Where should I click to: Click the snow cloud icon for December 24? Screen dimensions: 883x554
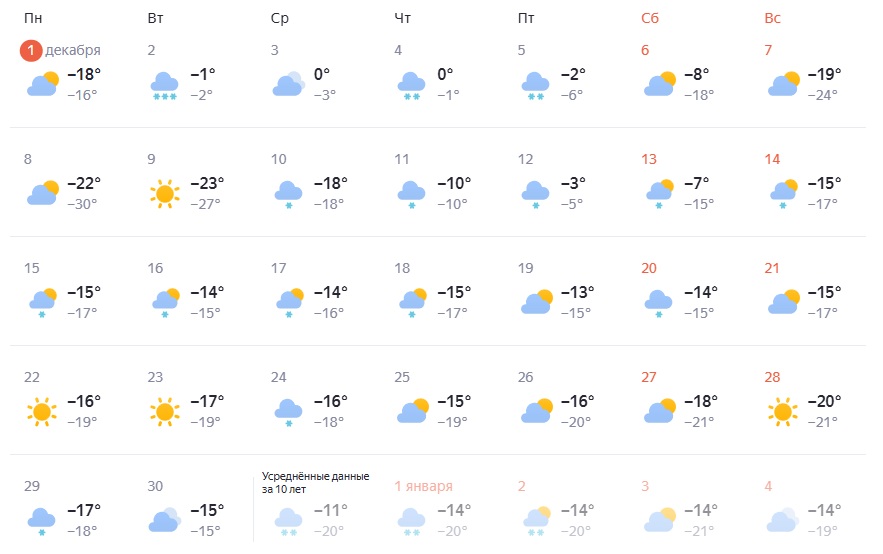click(288, 410)
